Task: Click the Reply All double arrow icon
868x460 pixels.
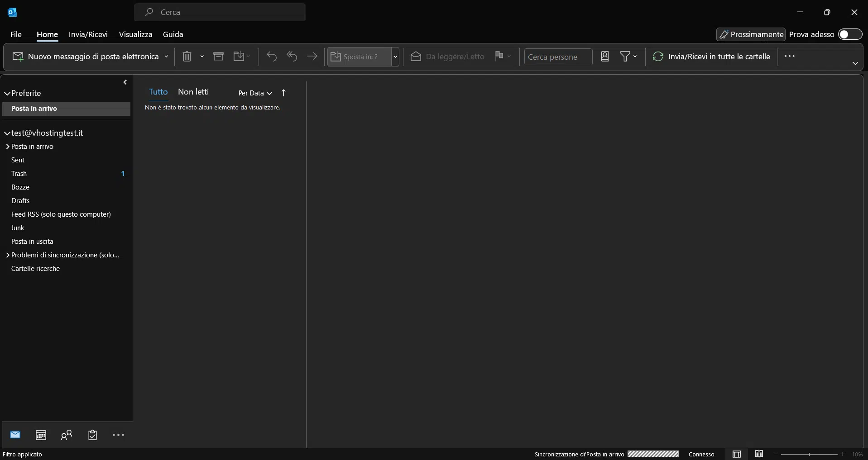Action: click(292, 57)
